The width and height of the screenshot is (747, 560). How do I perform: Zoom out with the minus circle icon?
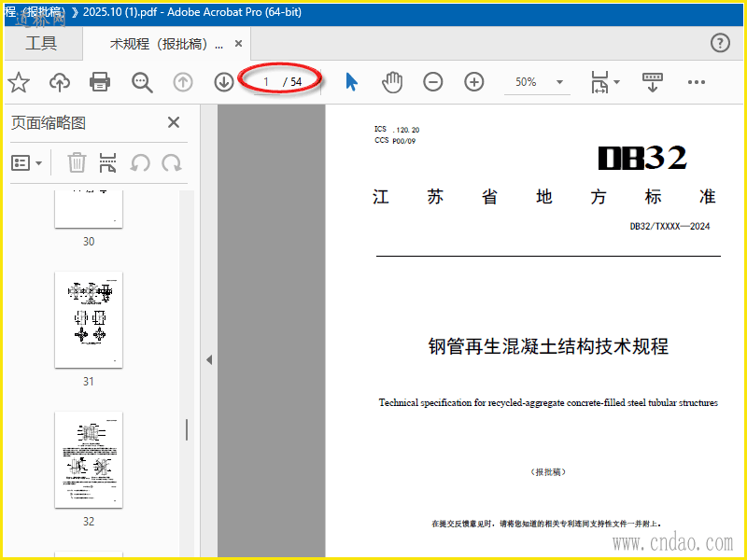click(x=433, y=82)
